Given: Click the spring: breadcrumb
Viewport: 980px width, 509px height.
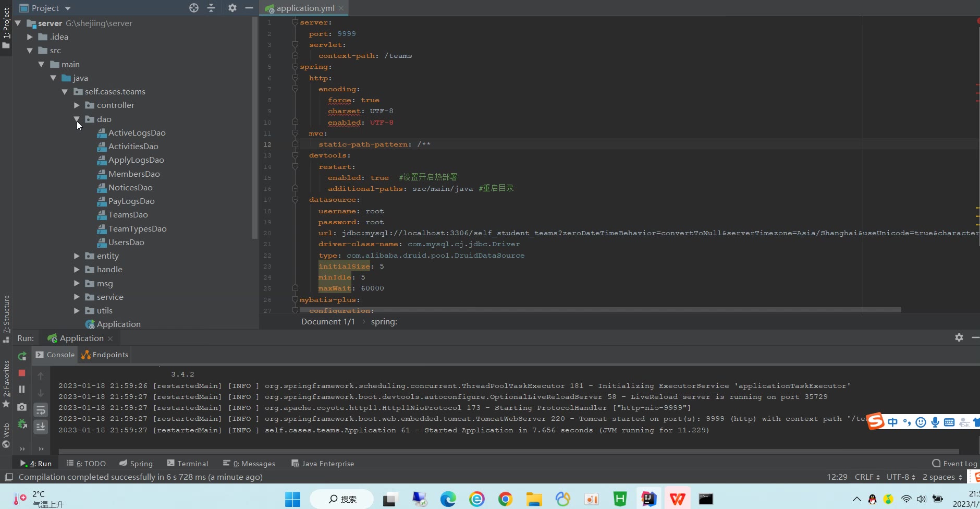Looking at the screenshot, I should [384, 322].
